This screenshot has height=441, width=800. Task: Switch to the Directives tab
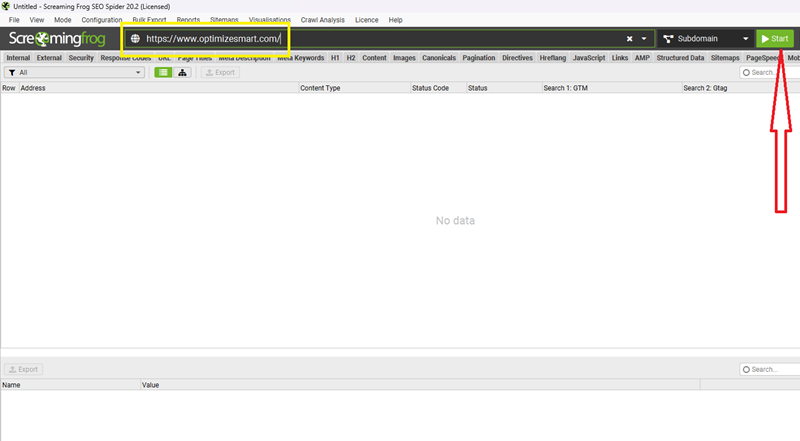517,58
